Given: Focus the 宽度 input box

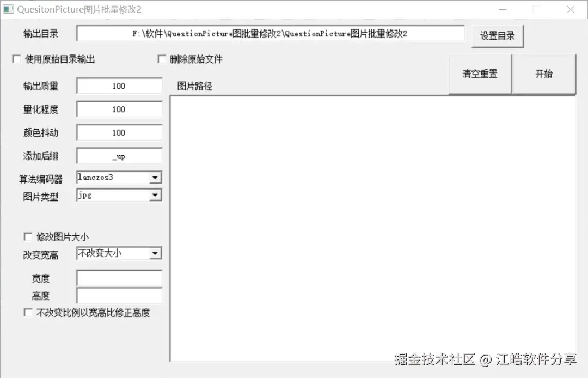Looking at the screenshot, I should [119, 278].
